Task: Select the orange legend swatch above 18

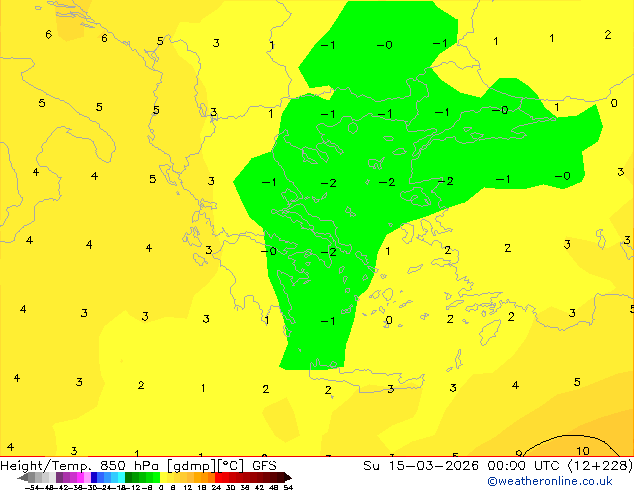Action: pos(204,477)
